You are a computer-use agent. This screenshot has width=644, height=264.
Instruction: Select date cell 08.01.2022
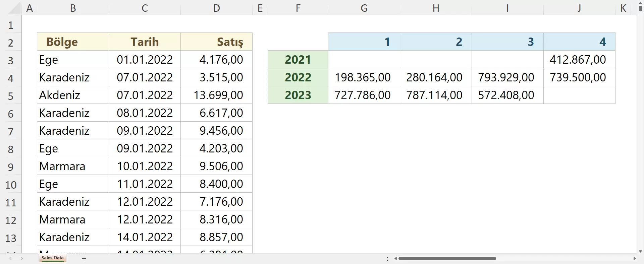[x=145, y=113]
